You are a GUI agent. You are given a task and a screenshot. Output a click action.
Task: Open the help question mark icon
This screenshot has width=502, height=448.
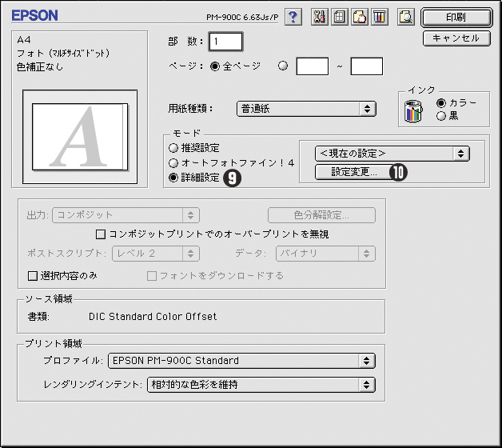(x=293, y=17)
